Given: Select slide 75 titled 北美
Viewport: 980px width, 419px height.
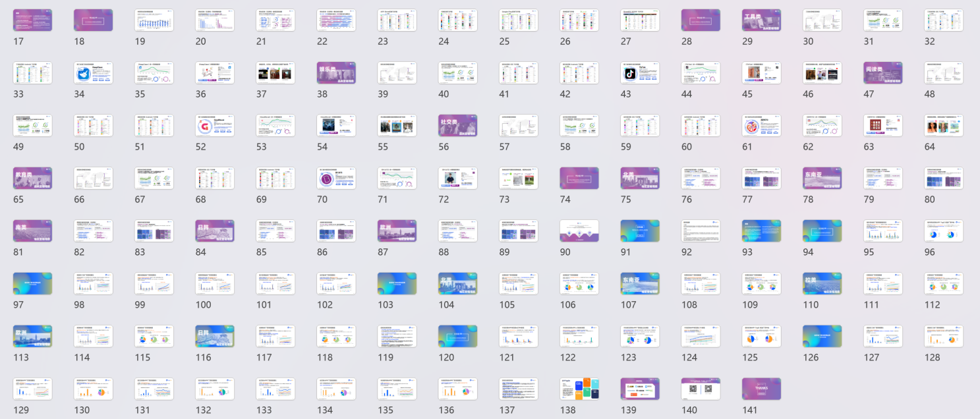Looking at the screenshot, I should click(640, 179).
